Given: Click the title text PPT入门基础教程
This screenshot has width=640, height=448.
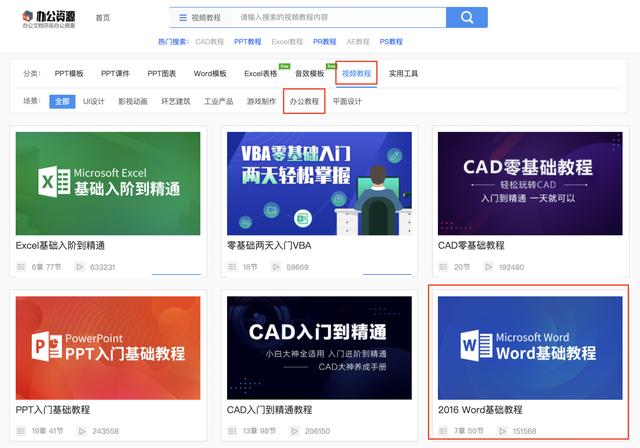Looking at the screenshot, I should [x=53, y=410].
